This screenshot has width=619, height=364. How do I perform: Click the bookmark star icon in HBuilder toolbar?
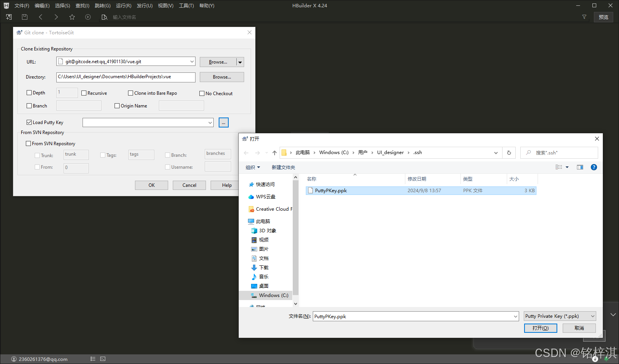(72, 17)
